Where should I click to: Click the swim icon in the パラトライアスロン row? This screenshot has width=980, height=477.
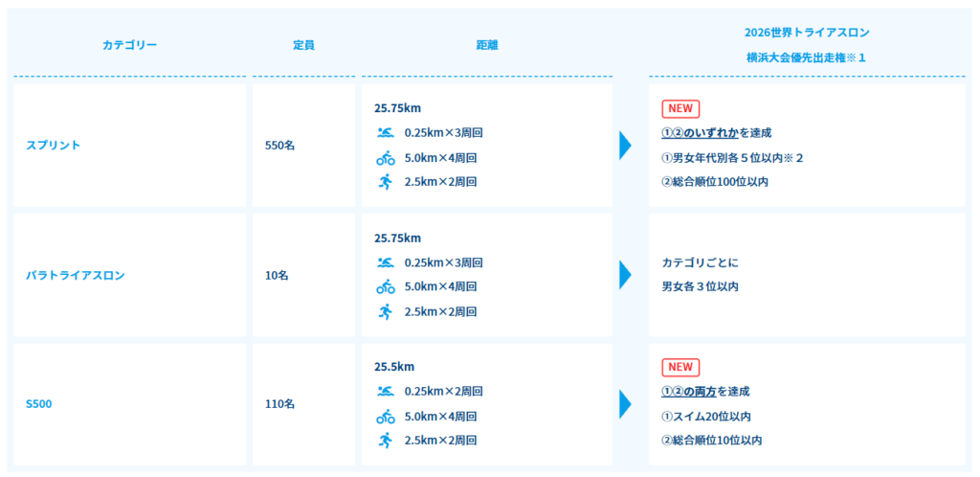click(x=385, y=262)
